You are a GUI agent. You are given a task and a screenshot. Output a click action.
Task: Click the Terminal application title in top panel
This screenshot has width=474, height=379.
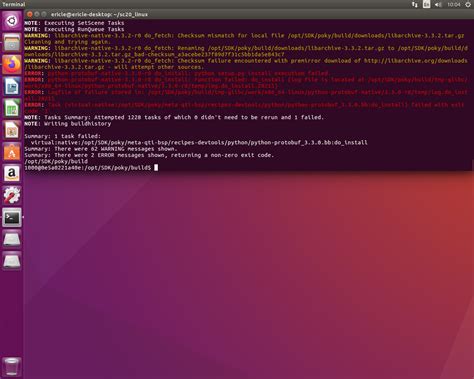click(x=13, y=4)
